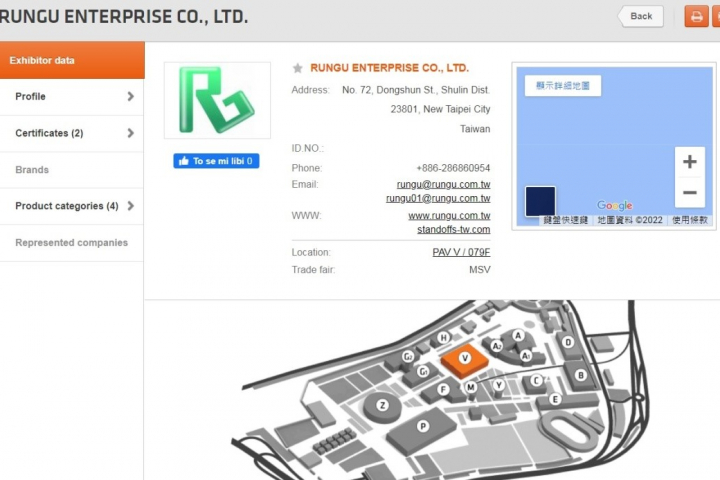This screenshot has width=720, height=480.
Task: Open location PAV V / 079F link
Action: coord(461,252)
